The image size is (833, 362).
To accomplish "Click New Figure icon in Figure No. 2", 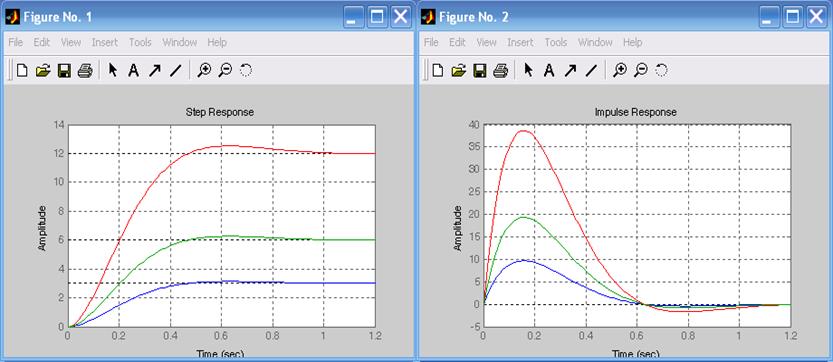I will tap(438, 70).
